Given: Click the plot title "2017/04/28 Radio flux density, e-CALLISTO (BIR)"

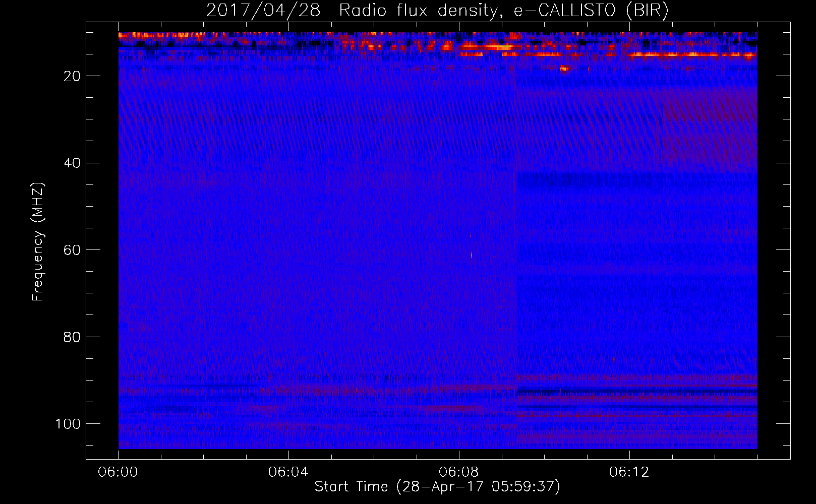Looking at the screenshot, I should pos(437,11).
